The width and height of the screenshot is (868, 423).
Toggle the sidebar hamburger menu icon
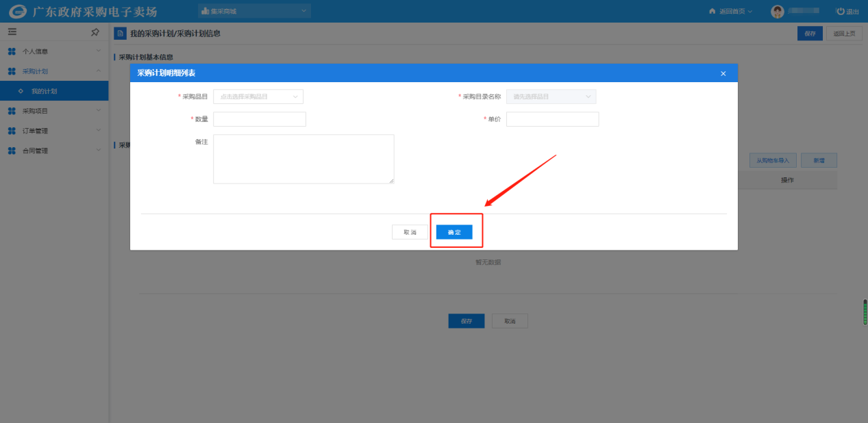(12, 32)
